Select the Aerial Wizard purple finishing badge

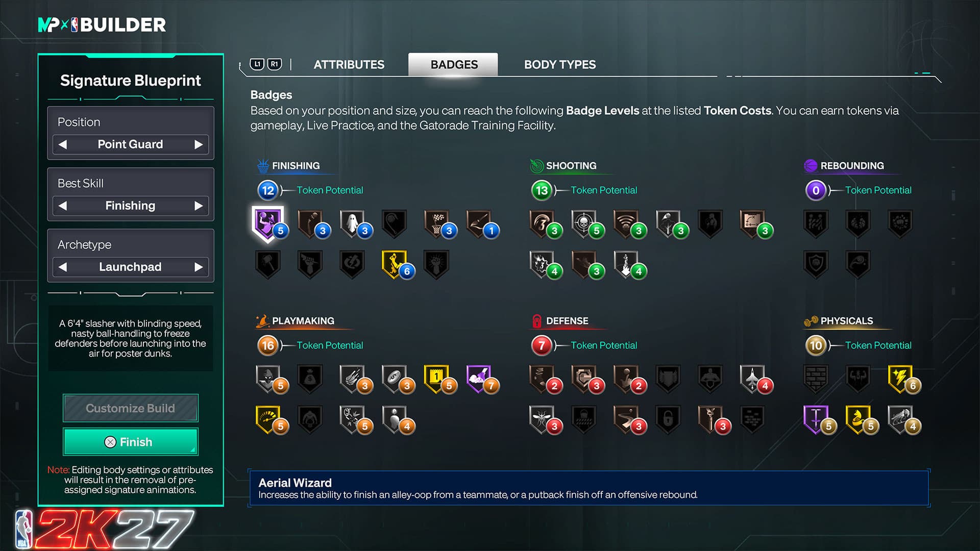point(268,224)
